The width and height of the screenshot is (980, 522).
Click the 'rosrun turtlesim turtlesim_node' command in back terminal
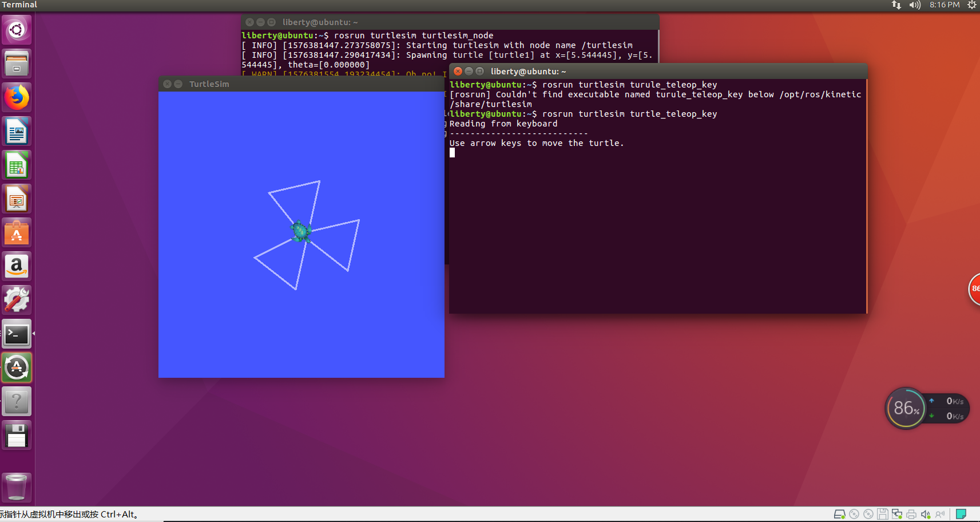click(414, 35)
